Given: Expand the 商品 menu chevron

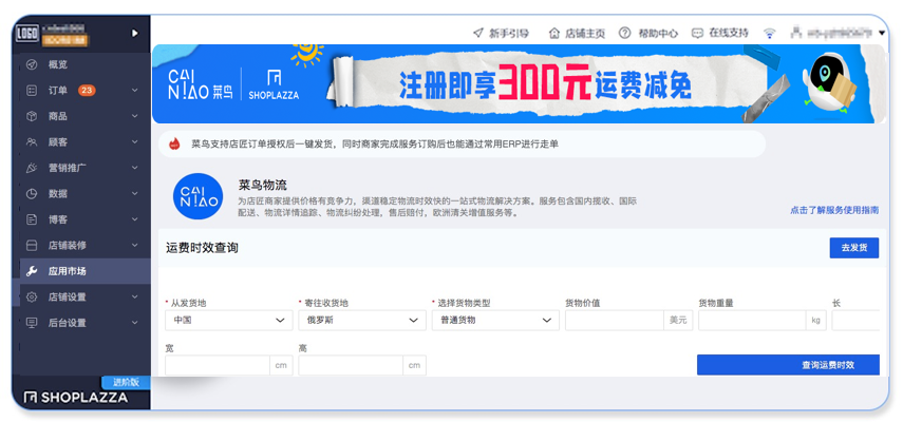Looking at the screenshot, I should click(134, 116).
